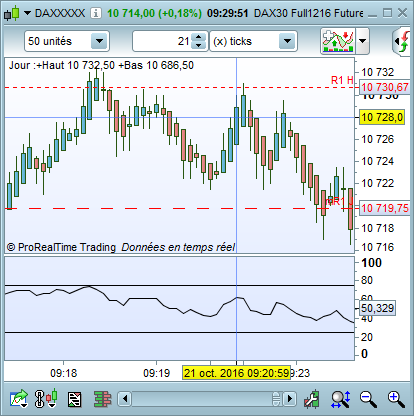Click the 09:18 time axis label
Image resolution: width=414 pixels, height=416 pixels.
click(x=63, y=373)
